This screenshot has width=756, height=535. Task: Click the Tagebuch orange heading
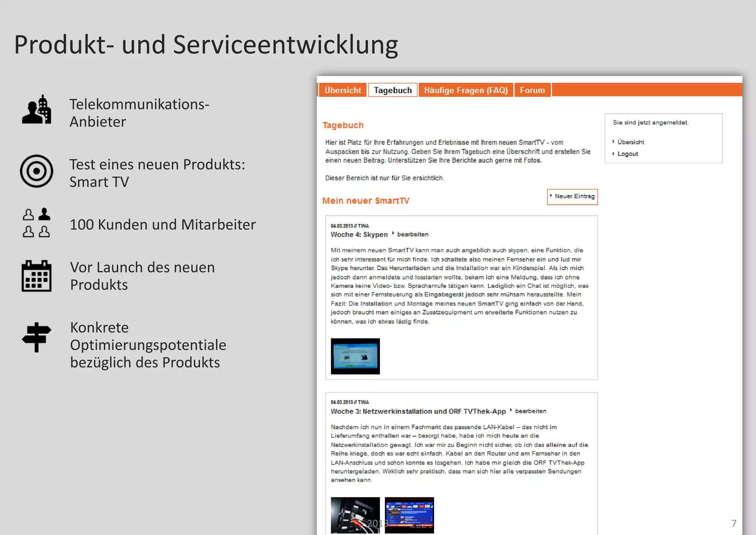tap(343, 125)
